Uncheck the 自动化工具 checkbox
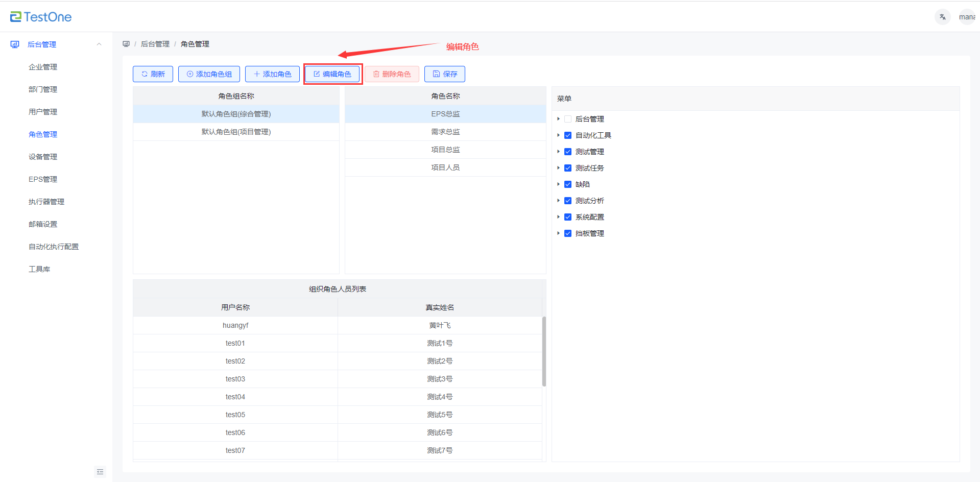This screenshot has height=482, width=980. tap(568, 135)
